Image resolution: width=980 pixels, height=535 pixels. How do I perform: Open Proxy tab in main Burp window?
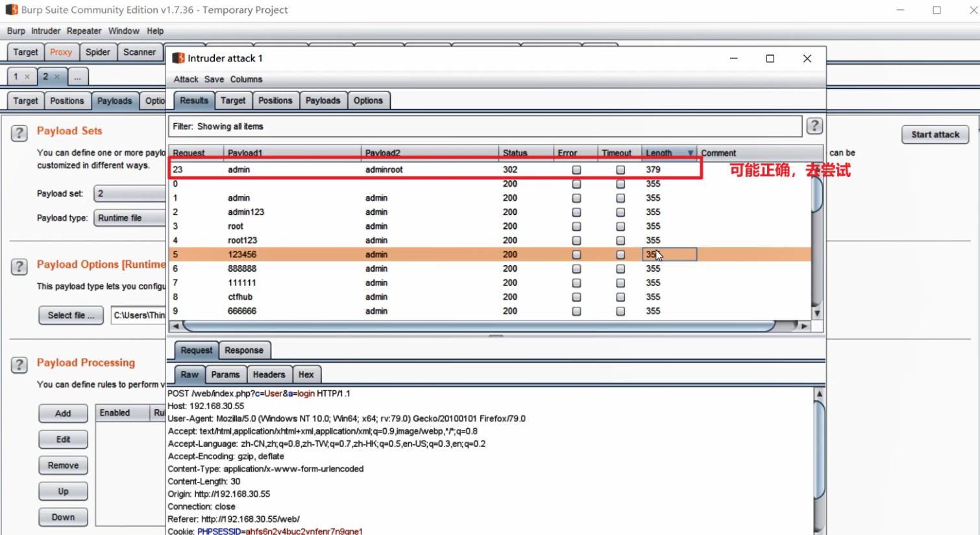coord(61,52)
